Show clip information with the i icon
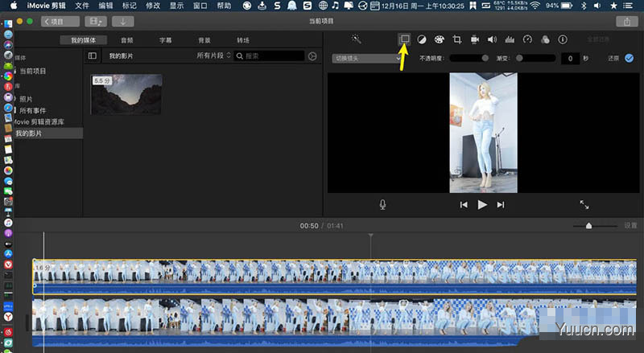 pos(563,39)
